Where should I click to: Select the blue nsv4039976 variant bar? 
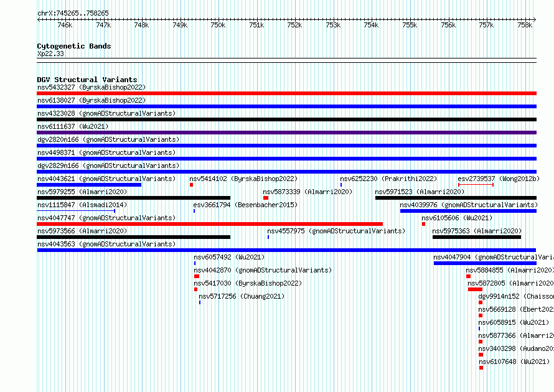click(x=469, y=211)
